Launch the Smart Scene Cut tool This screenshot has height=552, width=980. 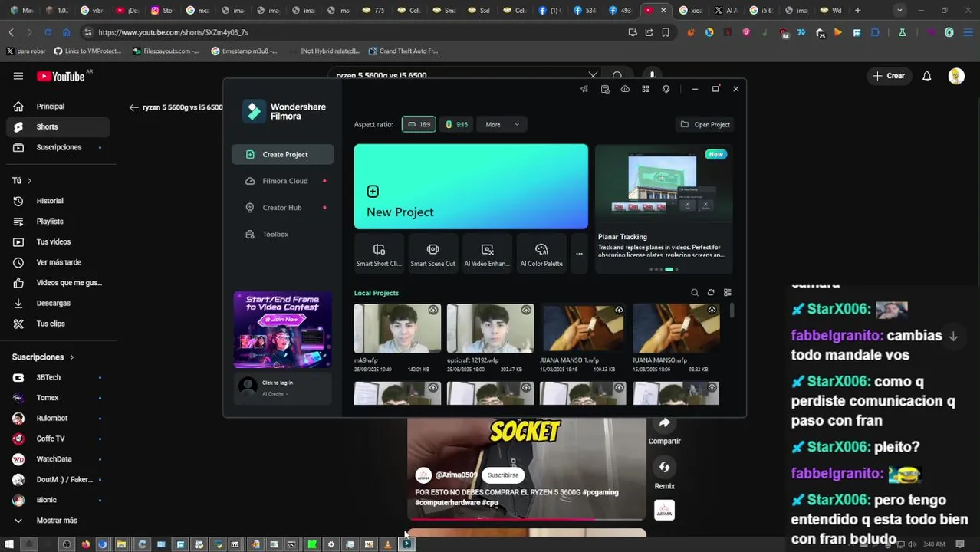click(x=432, y=255)
